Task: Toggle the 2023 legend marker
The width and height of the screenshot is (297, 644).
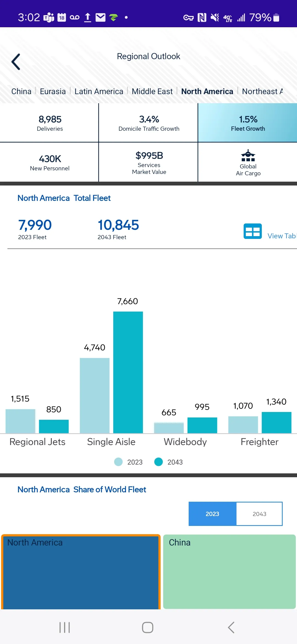Action: pyautogui.click(x=119, y=462)
